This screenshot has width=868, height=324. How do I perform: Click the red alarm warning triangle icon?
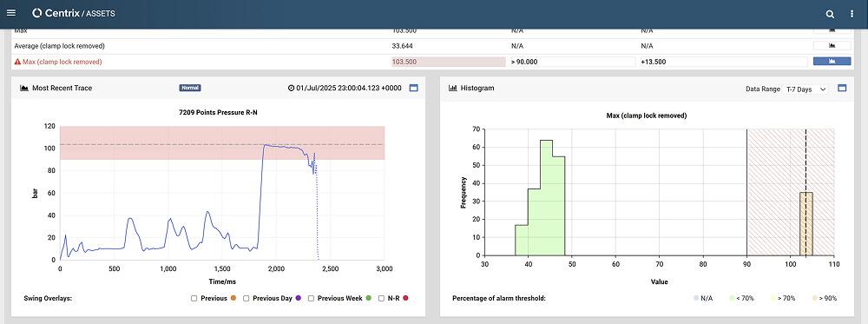coord(17,62)
